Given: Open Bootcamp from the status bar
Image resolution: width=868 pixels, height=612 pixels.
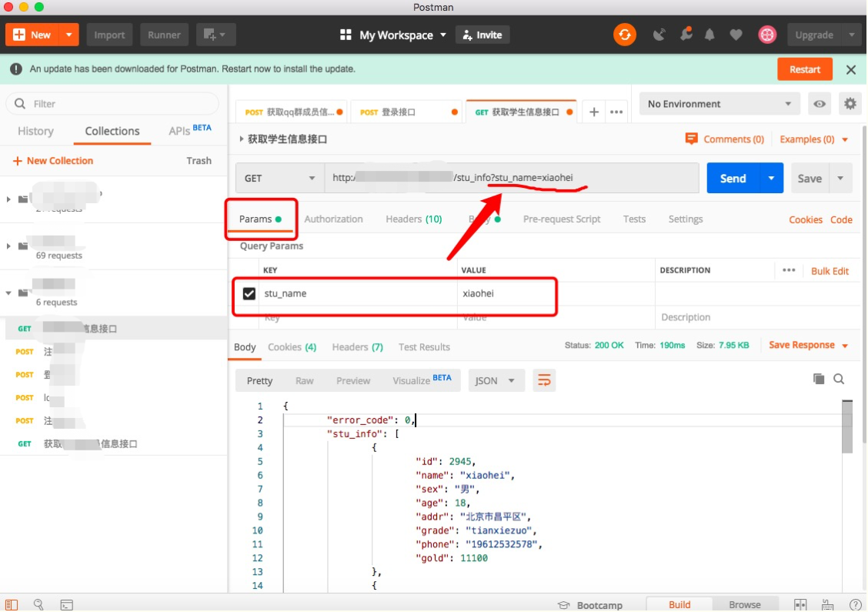Looking at the screenshot, I should (x=590, y=605).
